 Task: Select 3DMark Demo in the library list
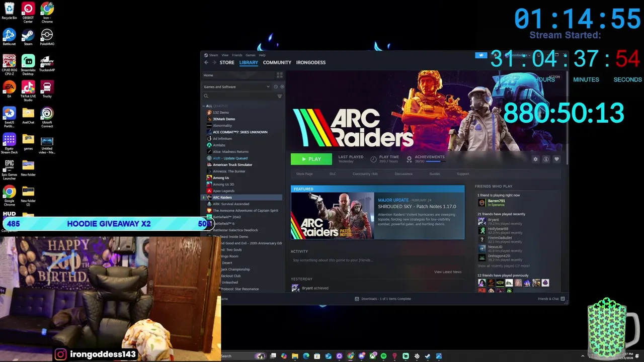click(x=224, y=119)
